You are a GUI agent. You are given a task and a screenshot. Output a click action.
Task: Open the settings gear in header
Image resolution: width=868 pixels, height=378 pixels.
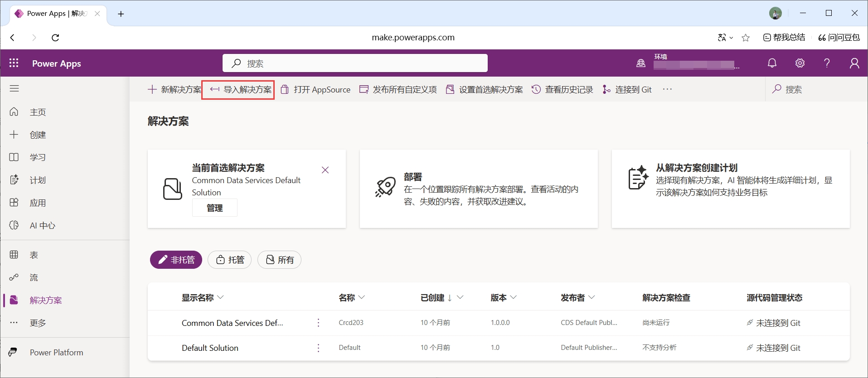[800, 63]
